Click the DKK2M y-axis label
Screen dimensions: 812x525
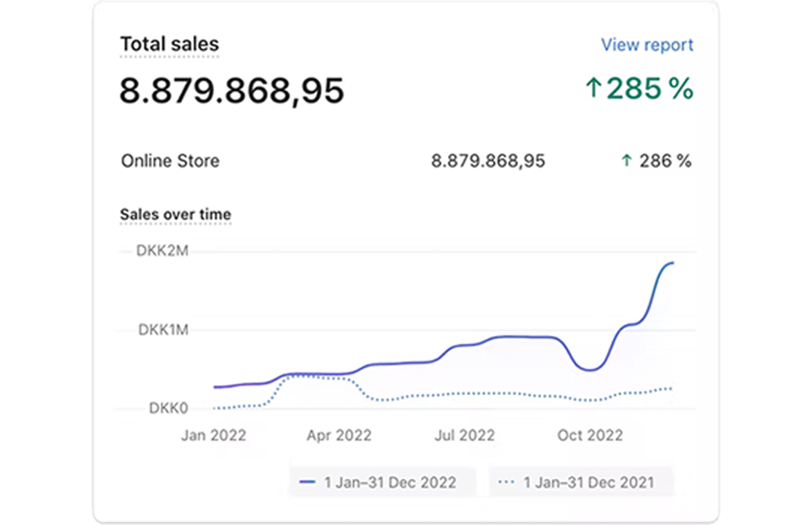[162, 251]
